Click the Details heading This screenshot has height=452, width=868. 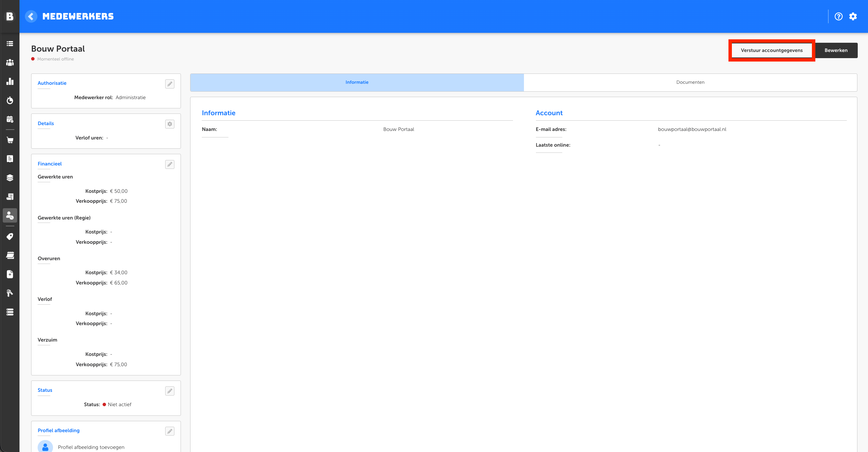point(46,123)
